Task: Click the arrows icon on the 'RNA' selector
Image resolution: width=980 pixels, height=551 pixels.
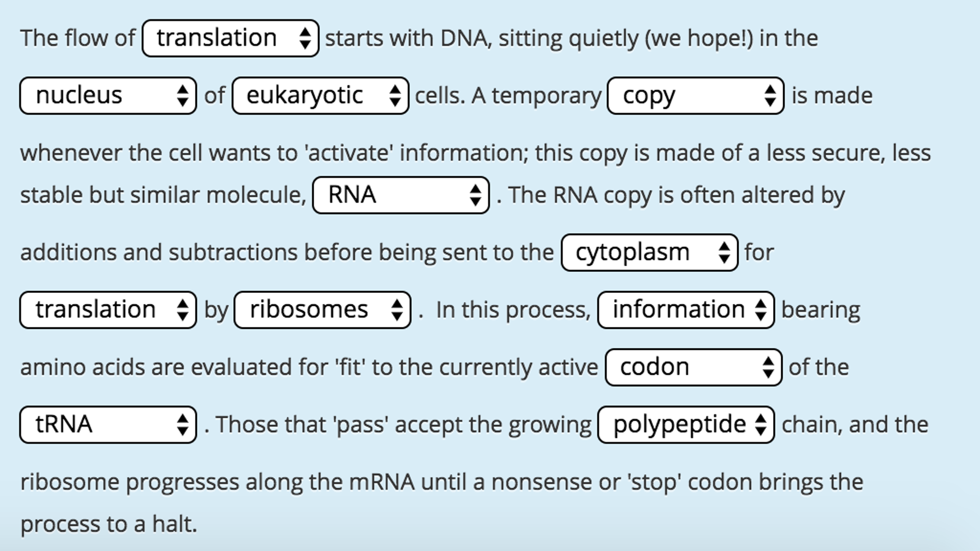Action: (475, 195)
